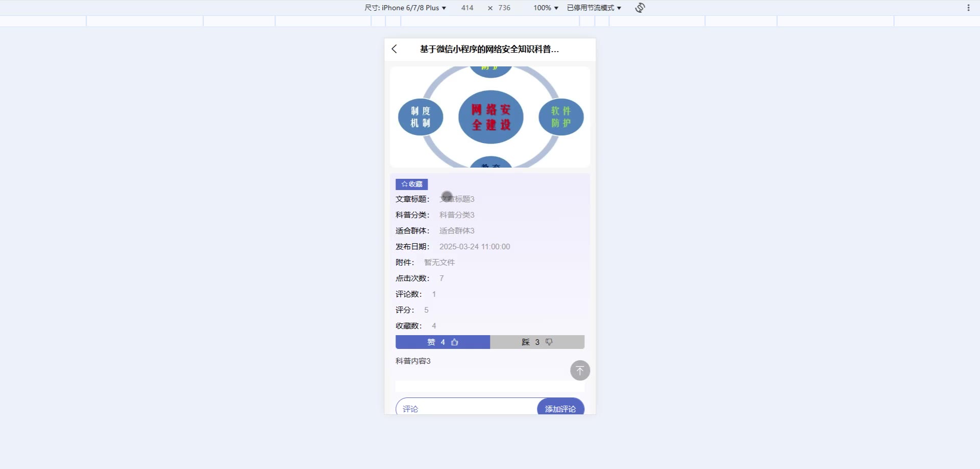Viewport: 980px width, 469px height.
Task: Click the 添加评论 add comment button
Action: [560, 407]
